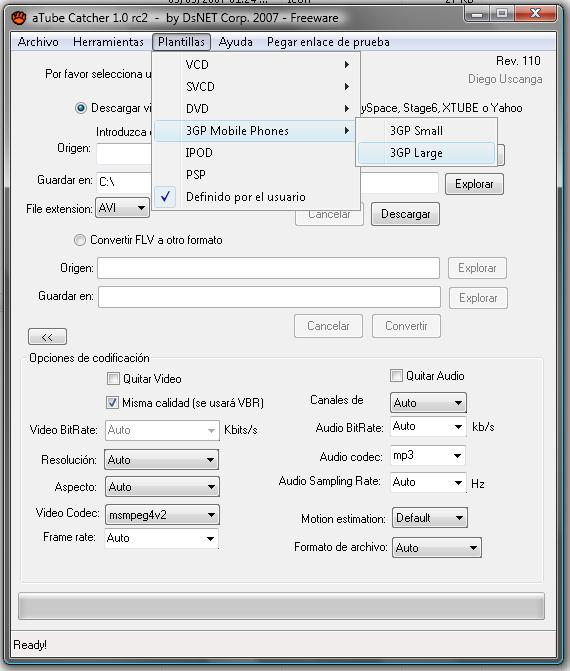Open the Audio Sampling Rate dropdown
The width and height of the screenshot is (570, 671).
click(428, 482)
